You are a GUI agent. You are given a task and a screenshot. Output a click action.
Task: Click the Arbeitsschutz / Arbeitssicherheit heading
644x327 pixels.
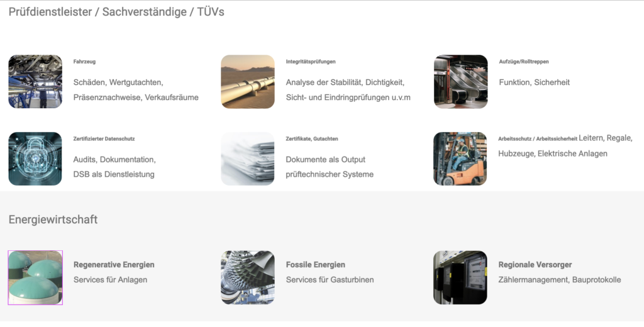pos(538,139)
